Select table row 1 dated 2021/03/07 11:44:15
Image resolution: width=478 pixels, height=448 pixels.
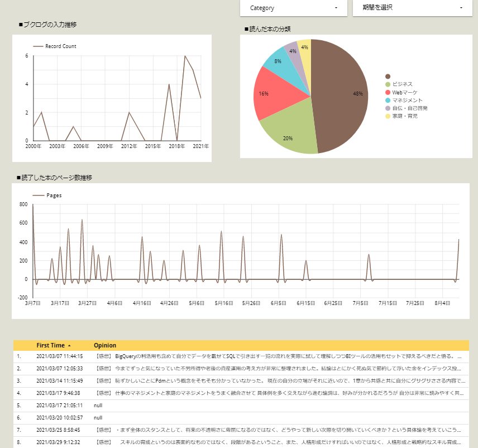click(59, 356)
